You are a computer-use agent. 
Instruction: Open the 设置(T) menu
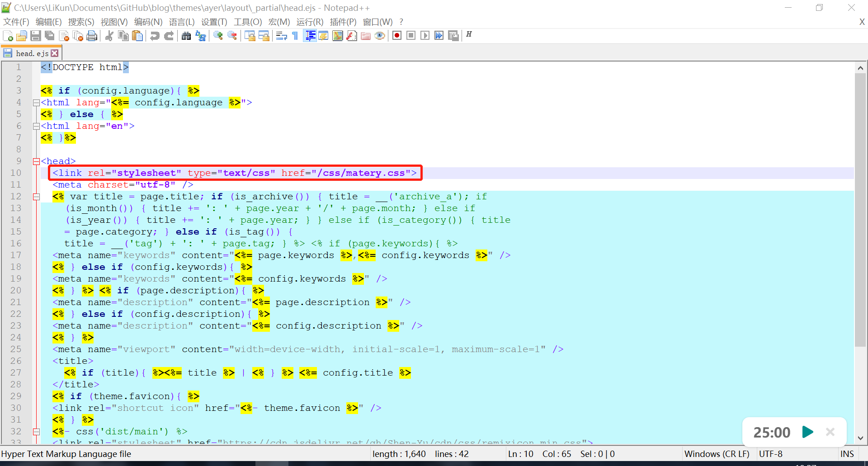coord(214,22)
